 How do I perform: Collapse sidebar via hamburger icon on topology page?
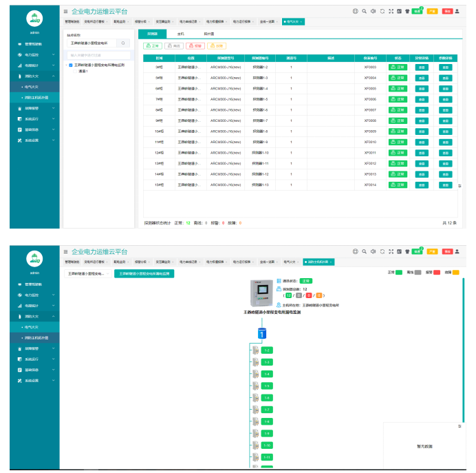click(x=65, y=252)
